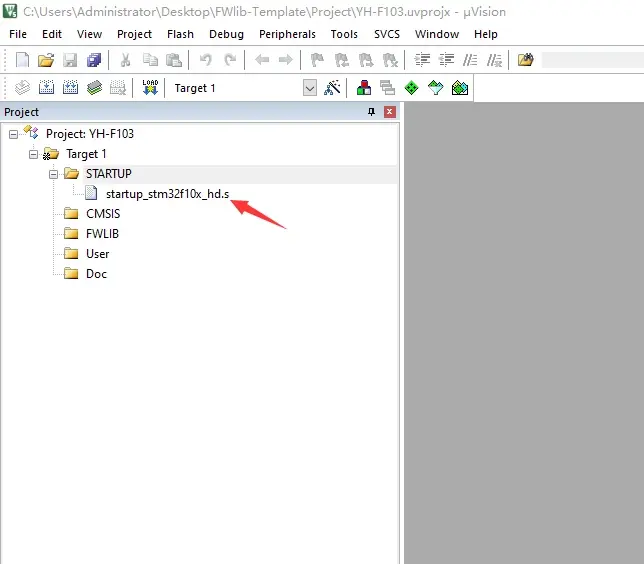644x564 pixels.
Task: Open the Target 1 selection dropdown arrow
Action: click(310, 88)
